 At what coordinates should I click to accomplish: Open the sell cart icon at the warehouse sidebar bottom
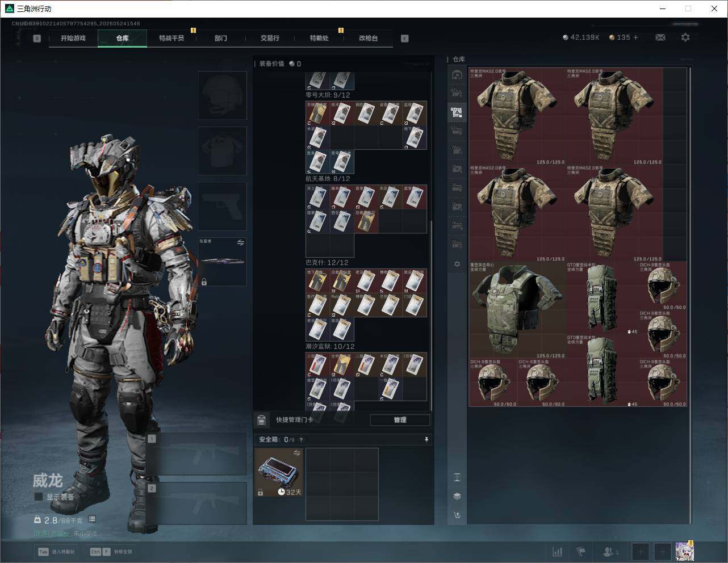[457, 515]
